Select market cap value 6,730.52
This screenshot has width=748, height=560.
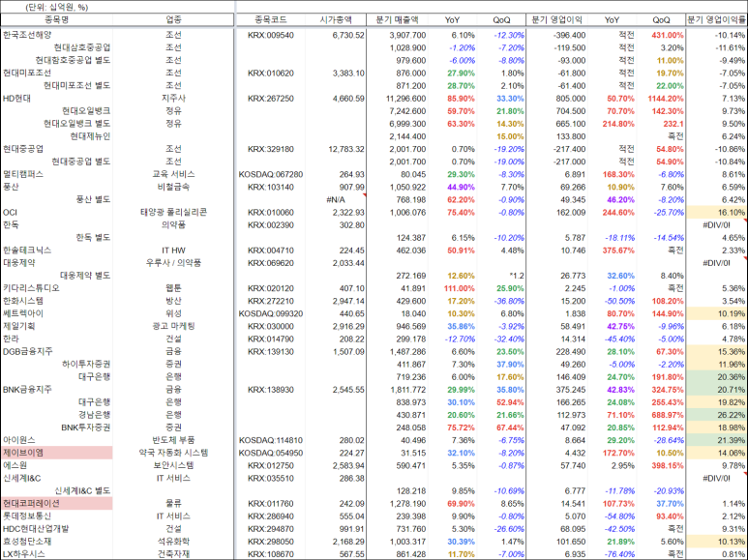pos(348,35)
